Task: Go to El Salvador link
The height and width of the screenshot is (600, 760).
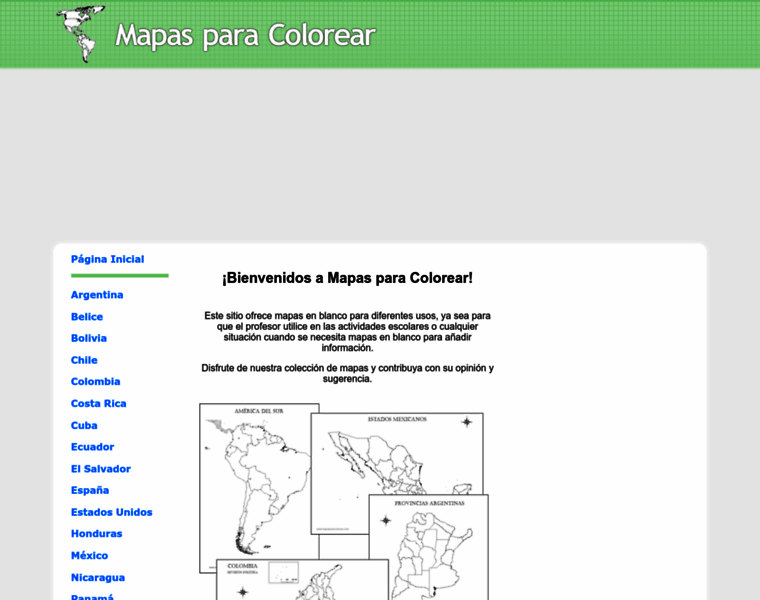Action: point(101,469)
